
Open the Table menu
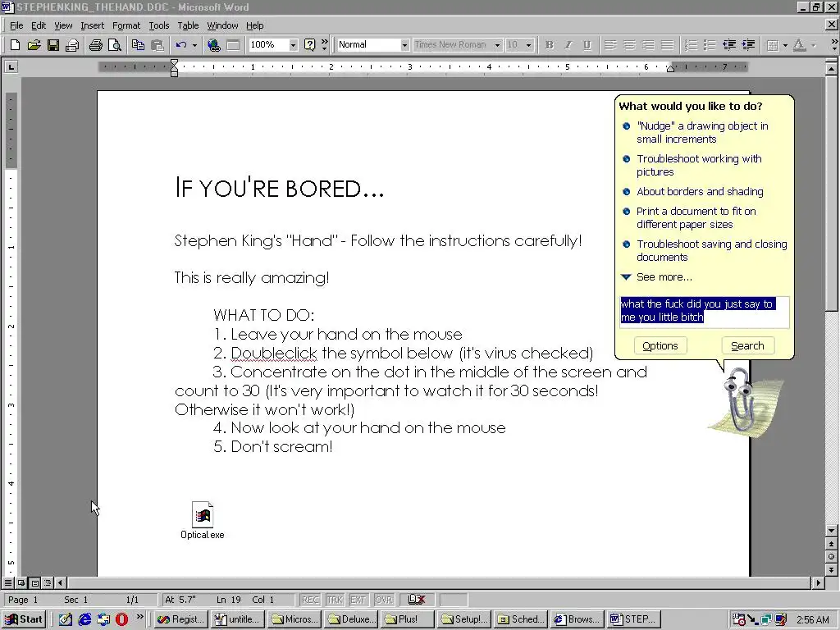pos(188,25)
